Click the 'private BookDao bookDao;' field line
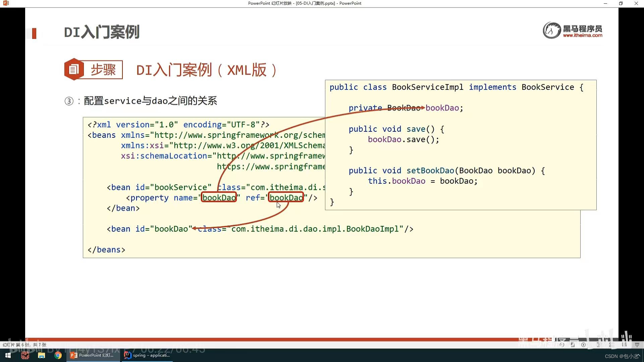This screenshot has width=644, height=362. tap(406, 108)
